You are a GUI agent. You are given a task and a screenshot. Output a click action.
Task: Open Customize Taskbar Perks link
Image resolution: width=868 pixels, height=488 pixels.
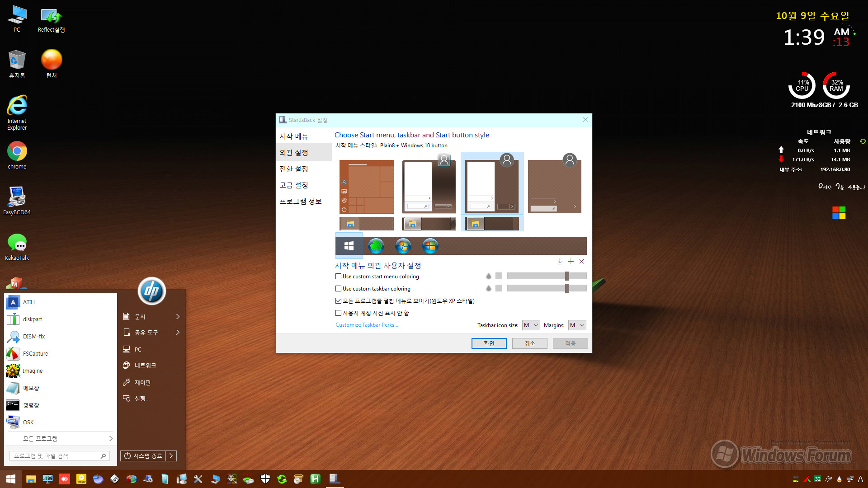[x=367, y=325]
